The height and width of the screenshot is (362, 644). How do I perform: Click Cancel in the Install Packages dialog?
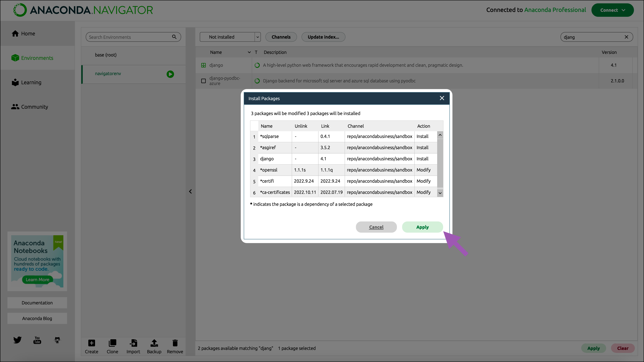(376, 227)
